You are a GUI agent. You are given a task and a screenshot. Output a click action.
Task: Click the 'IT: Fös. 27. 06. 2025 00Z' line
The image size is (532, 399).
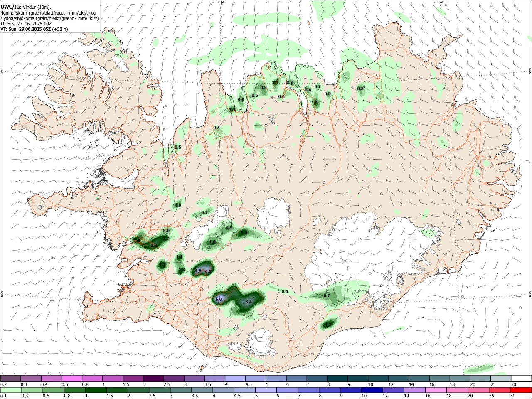tap(26, 24)
